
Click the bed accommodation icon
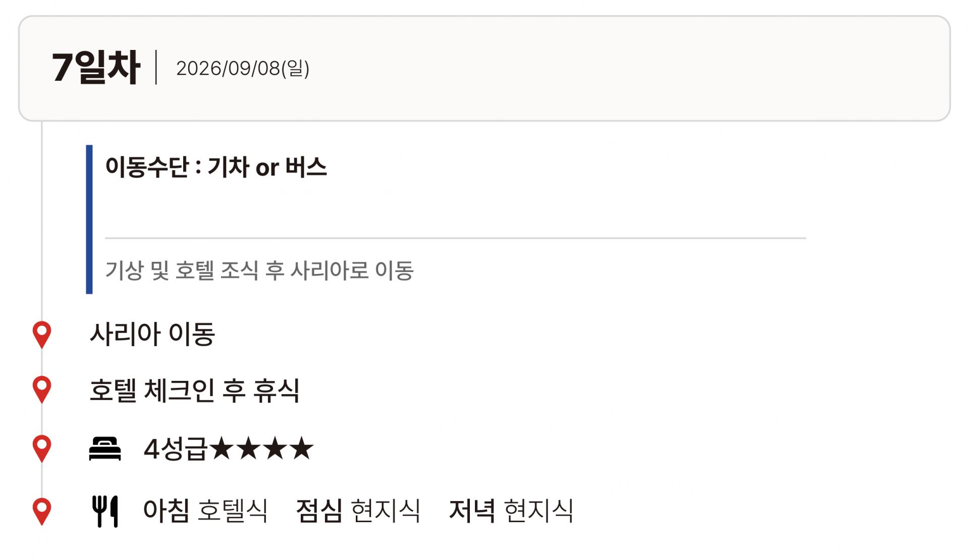tap(105, 449)
